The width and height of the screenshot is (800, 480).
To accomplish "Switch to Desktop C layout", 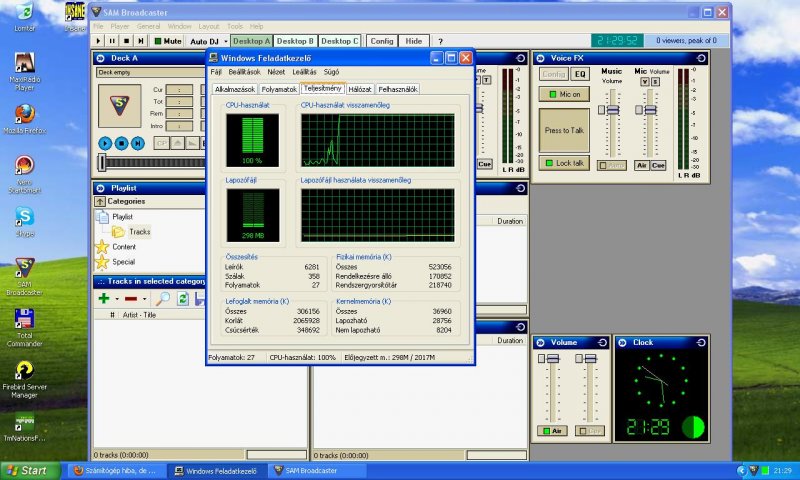I will point(339,41).
